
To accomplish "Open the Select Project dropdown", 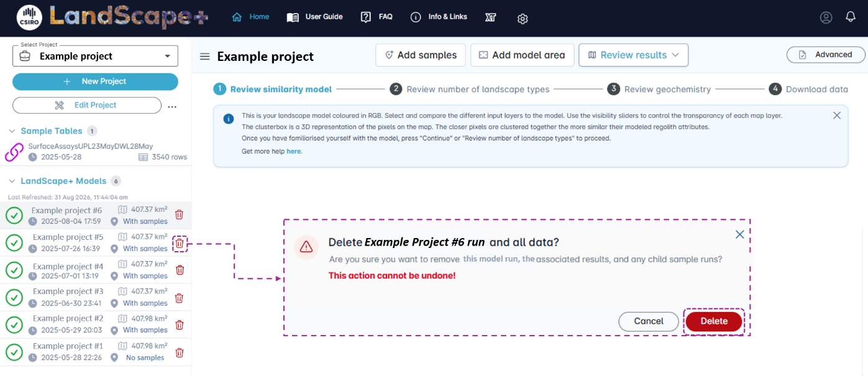I will 95,56.
